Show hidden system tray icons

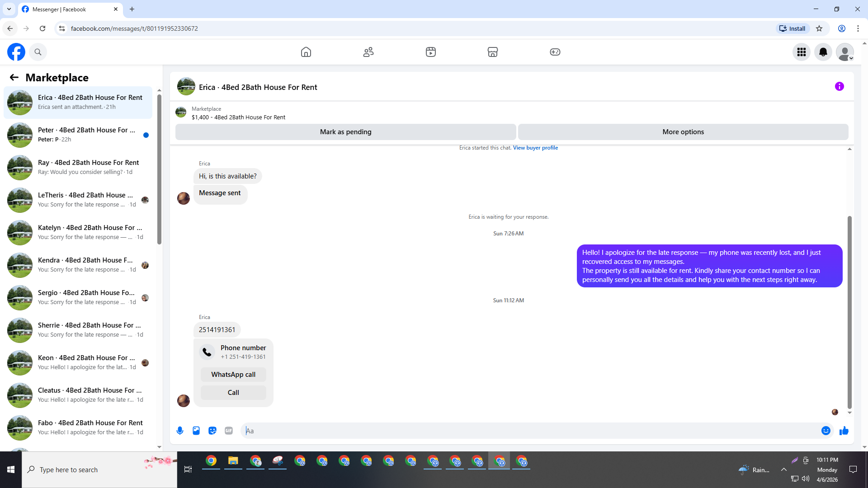click(784, 470)
